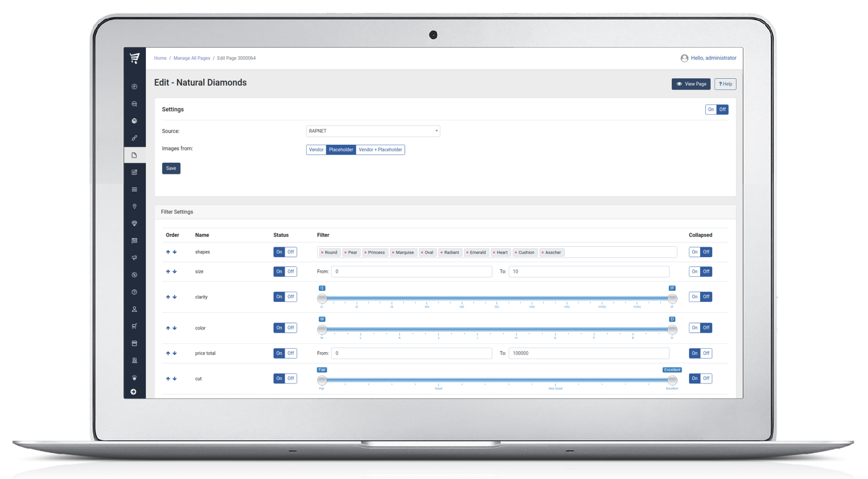Viewport: 868px width, 479px height.
Task: Open the highlighted pages document sidebar icon
Action: (x=134, y=155)
